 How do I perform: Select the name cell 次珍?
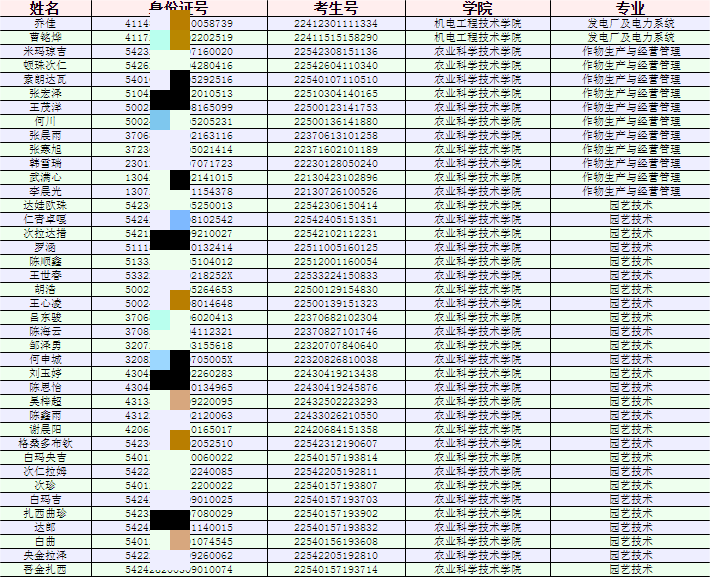[45, 485]
